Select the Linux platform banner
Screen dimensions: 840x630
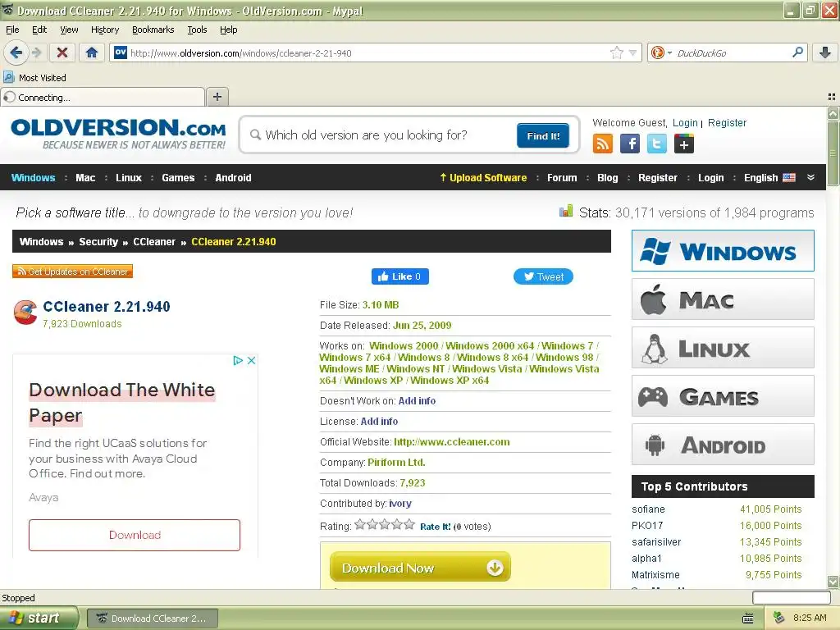pyautogui.click(x=723, y=348)
